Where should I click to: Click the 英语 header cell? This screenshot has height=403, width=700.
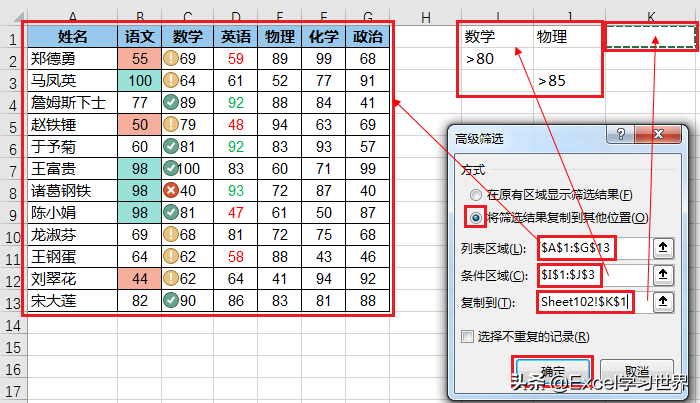click(235, 37)
